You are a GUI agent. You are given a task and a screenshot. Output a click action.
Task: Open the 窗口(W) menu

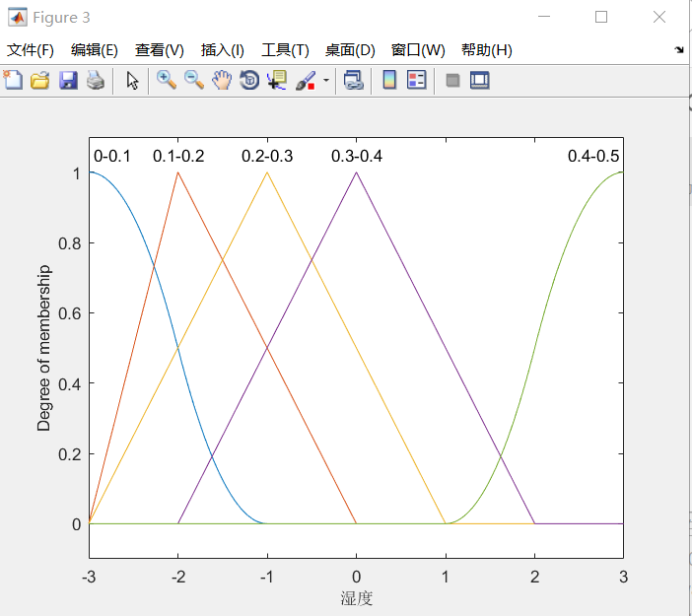418,50
